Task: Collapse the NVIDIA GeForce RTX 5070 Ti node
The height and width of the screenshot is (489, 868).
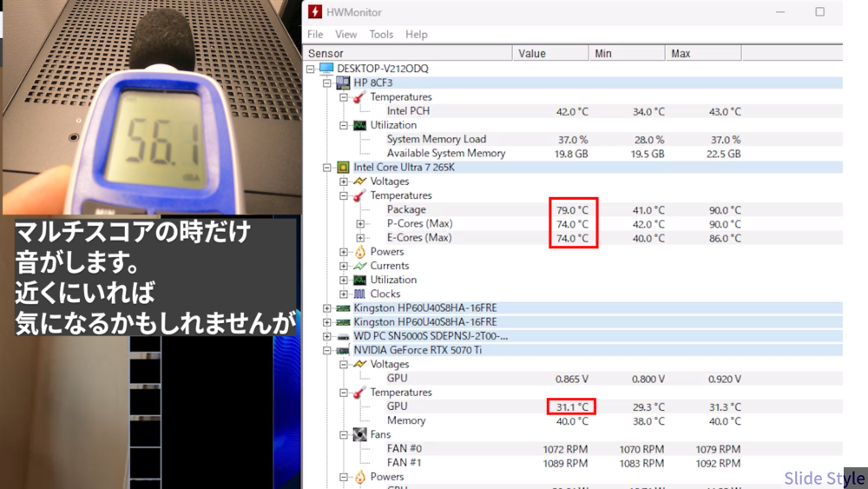Action: [x=327, y=351]
